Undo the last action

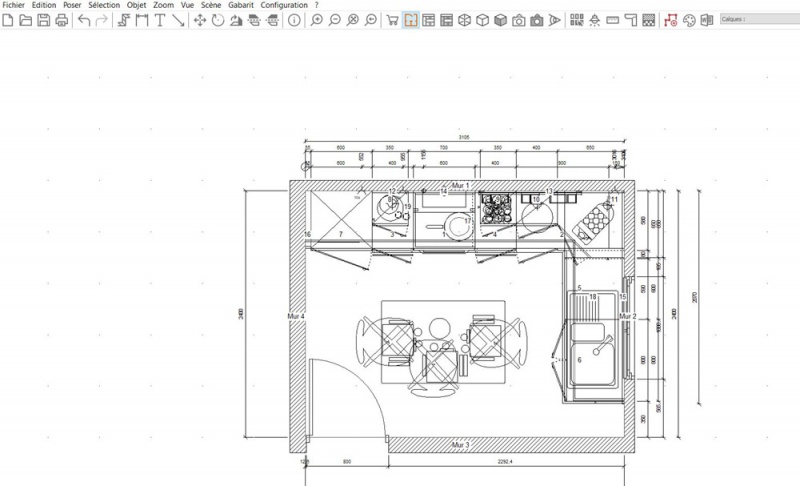click(x=84, y=20)
